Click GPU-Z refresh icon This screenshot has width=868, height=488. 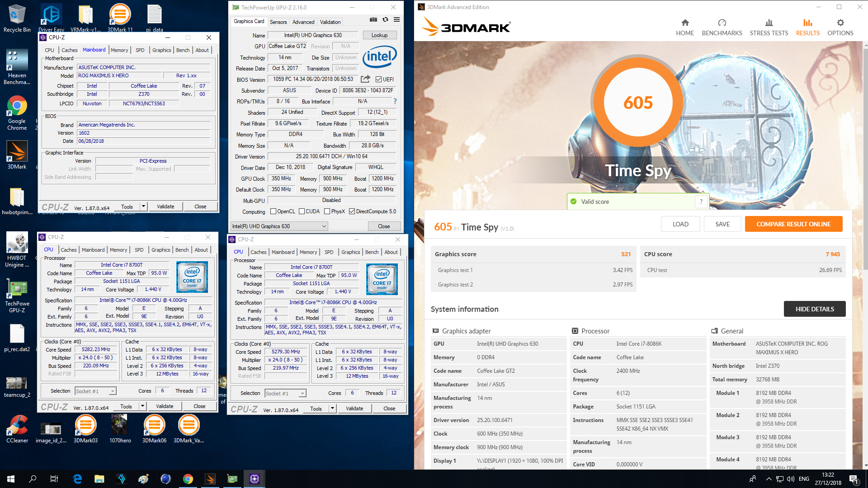[385, 19]
